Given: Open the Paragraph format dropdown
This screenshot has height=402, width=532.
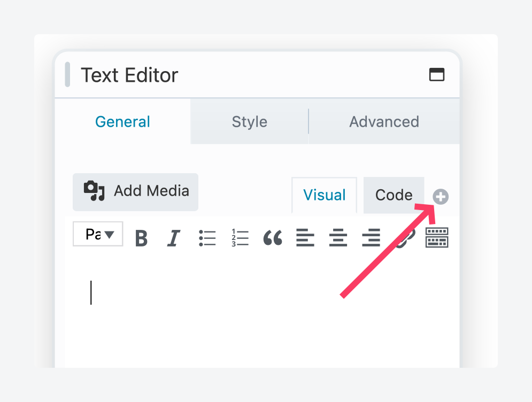Looking at the screenshot, I should (98, 234).
